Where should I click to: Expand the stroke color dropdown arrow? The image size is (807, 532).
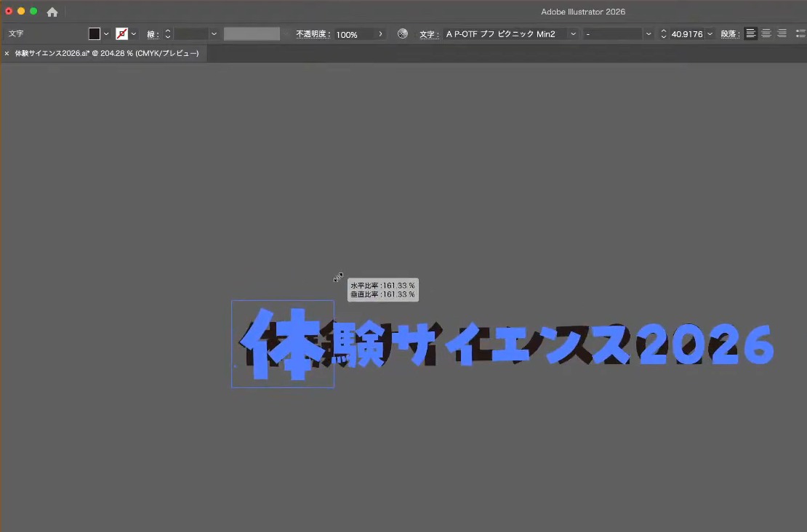(134, 34)
